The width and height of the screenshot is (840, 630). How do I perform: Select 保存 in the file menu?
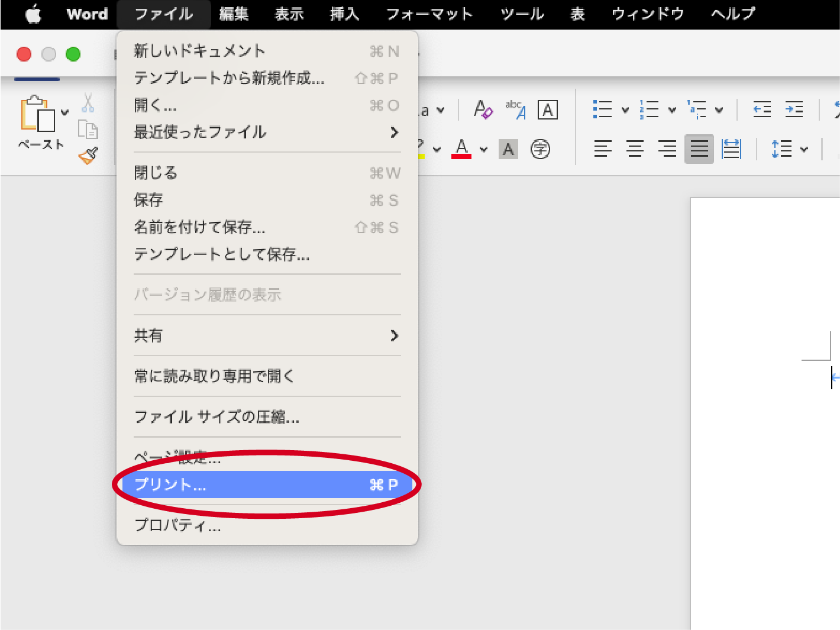267,200
